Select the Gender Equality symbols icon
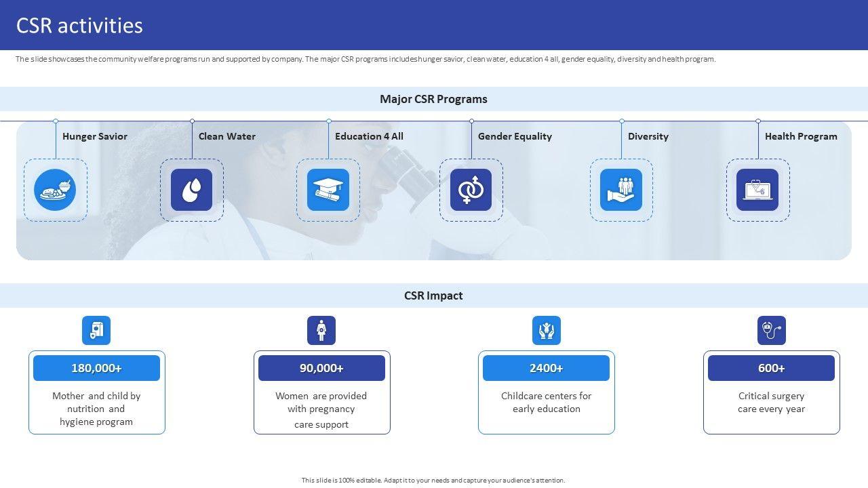The image size is (868, 488). [471, 190]
